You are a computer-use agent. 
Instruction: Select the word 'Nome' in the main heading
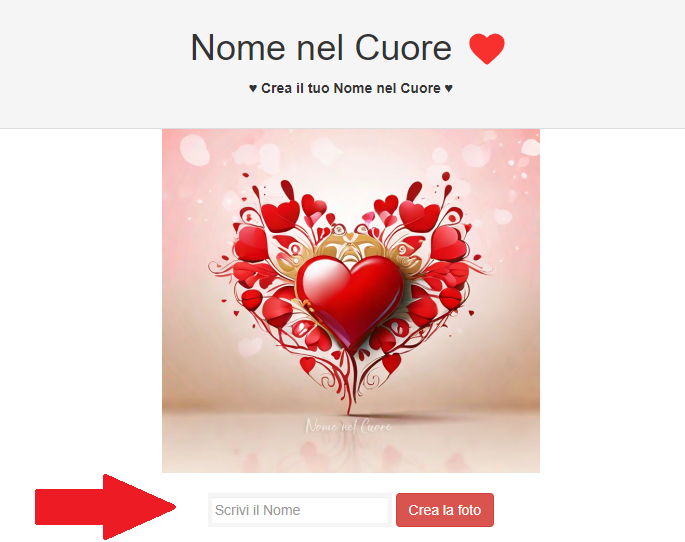(x=239, y=48)
